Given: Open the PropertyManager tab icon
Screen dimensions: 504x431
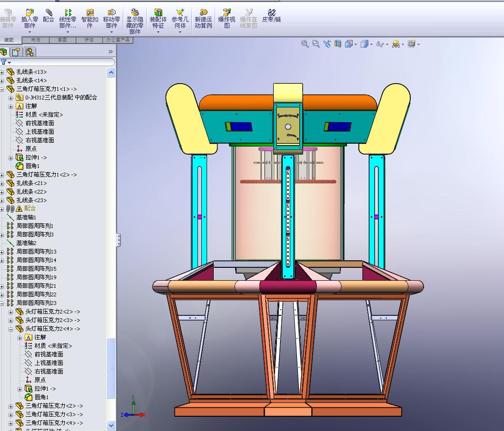Looking at the screenshot, I should pos(16,52).
